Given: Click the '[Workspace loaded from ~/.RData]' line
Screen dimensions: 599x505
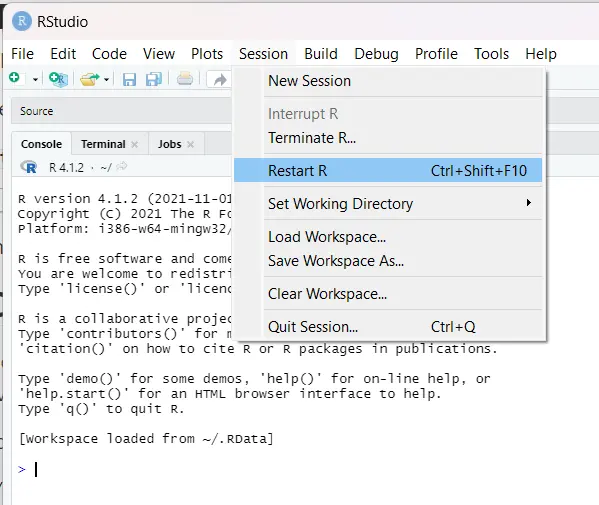Looking at the screenshot, I should (146, 439).
